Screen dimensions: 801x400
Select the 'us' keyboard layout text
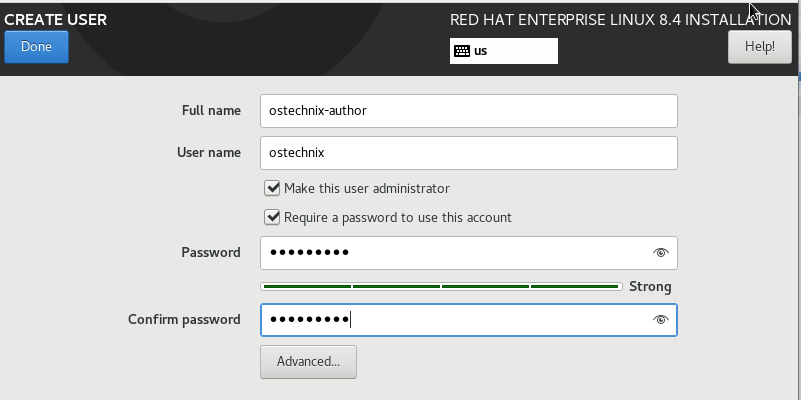point(480,51)
